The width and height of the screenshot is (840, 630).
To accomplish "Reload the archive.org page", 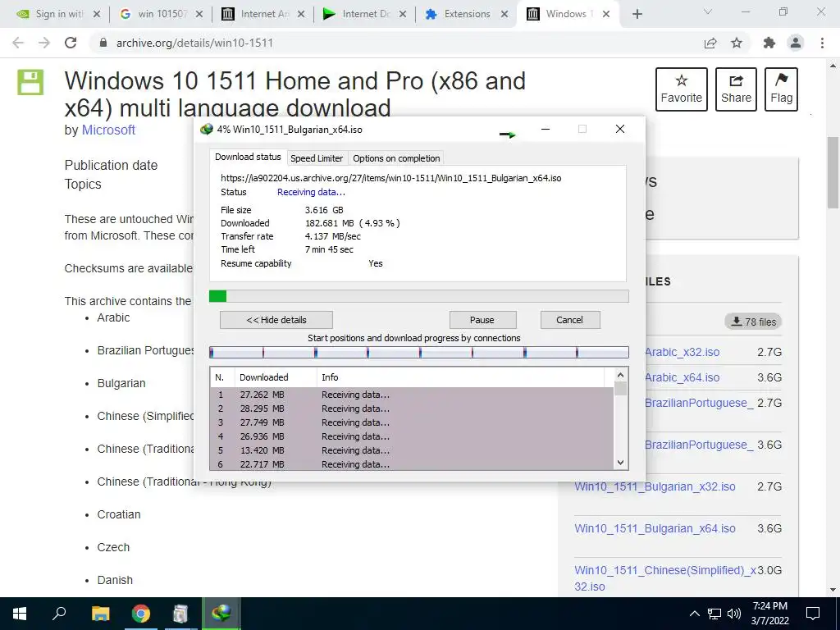I will point(71,43).
